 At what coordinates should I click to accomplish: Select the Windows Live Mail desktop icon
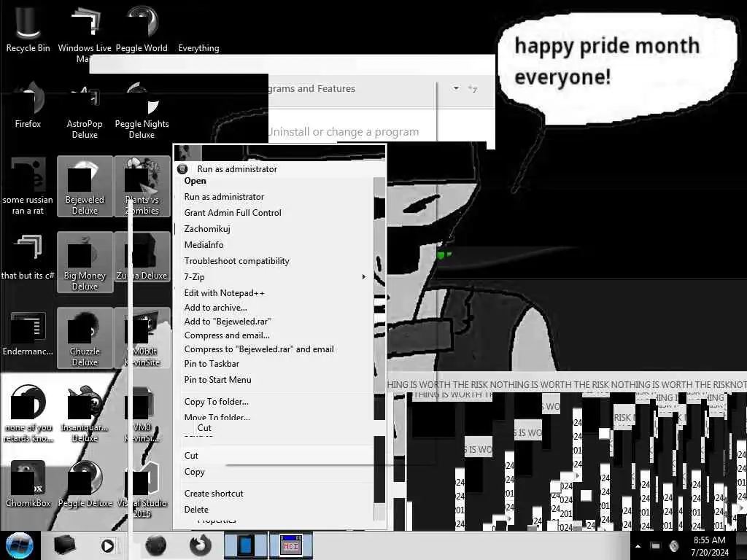pos(85,34)
